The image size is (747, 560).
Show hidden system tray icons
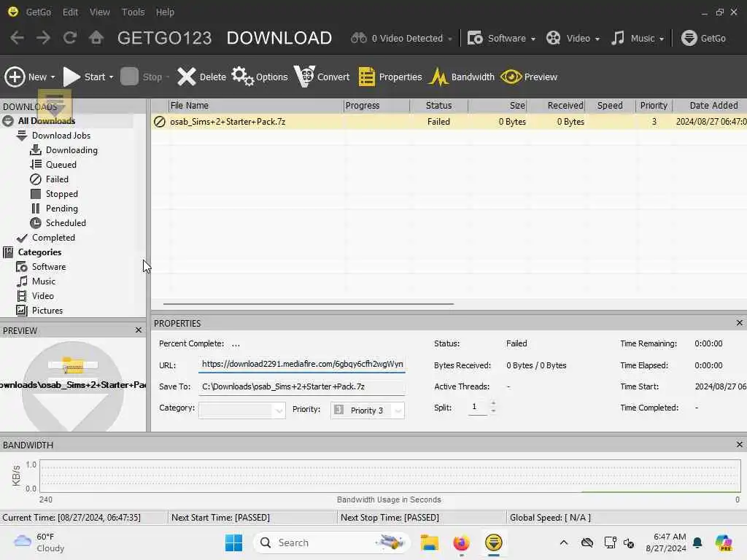point(564,542)
